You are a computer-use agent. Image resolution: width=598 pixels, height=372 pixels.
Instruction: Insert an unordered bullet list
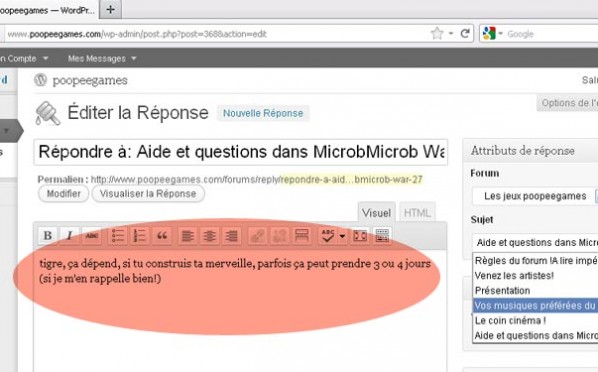[x=117, y=236]
